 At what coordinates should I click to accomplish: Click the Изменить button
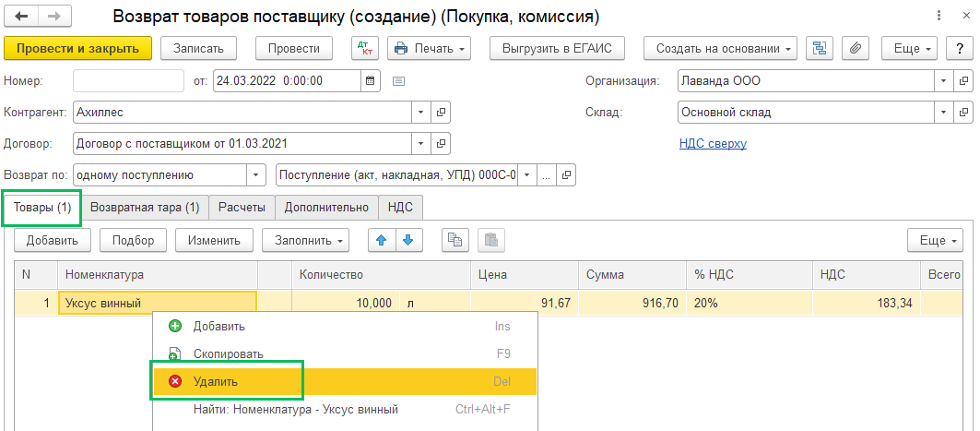[215, 240]
